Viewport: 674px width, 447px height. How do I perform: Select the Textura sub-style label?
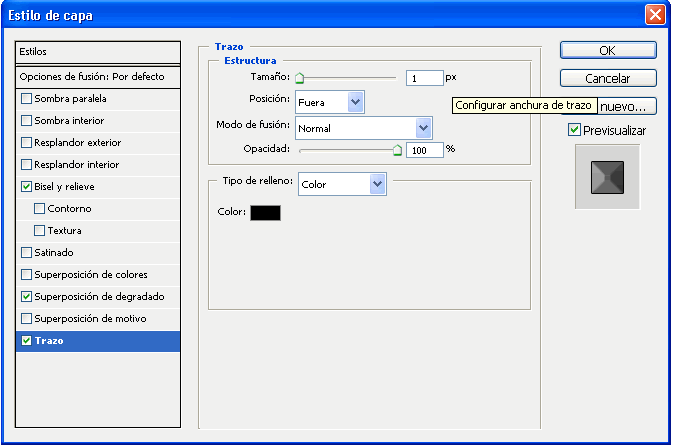click(x=64, y=230)
